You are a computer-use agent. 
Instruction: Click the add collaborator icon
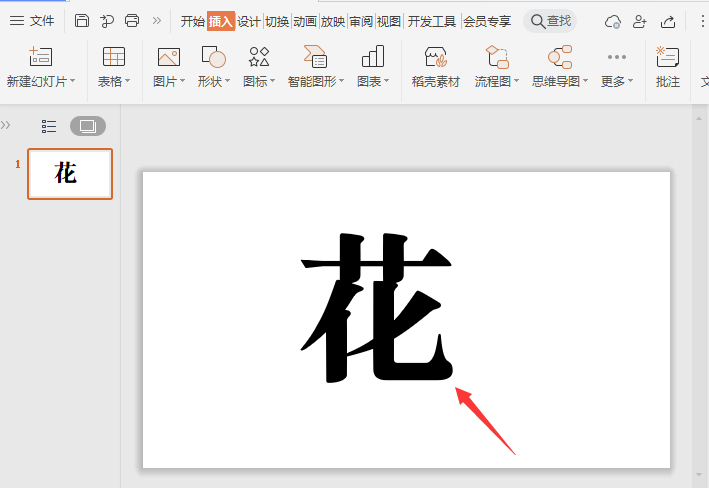pyautogui.click(x=639, y=21)
